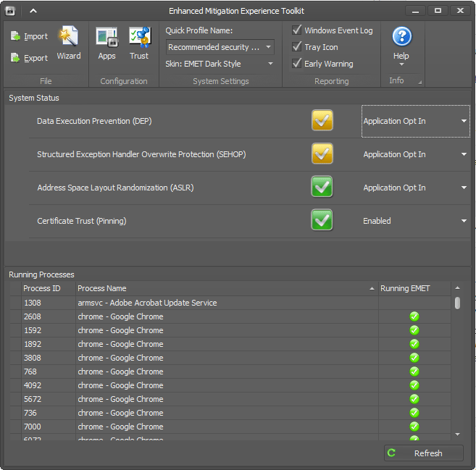This screenshot has height=470, width=476.
Task: Open the Wizard tool
Action: coord(69,42)
